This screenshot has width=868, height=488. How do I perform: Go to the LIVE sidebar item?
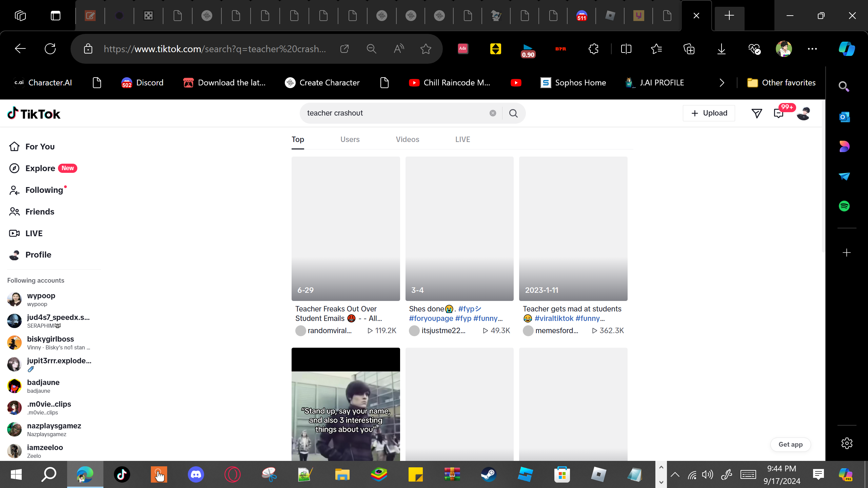(34, 233)
